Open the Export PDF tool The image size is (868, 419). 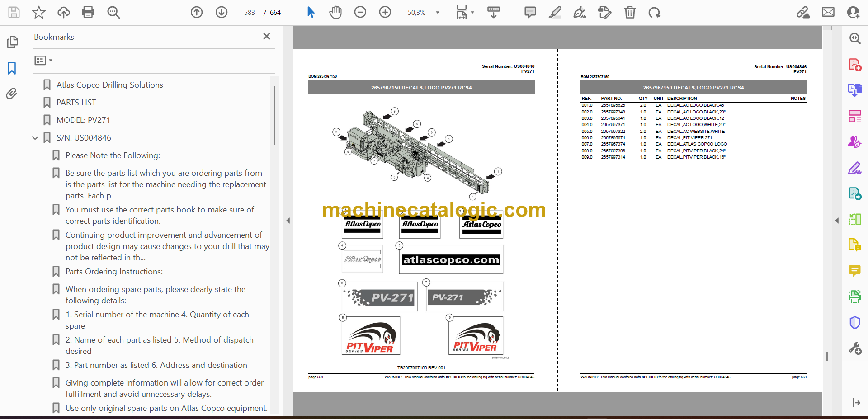pyautogui.click(x=855, y=90)
